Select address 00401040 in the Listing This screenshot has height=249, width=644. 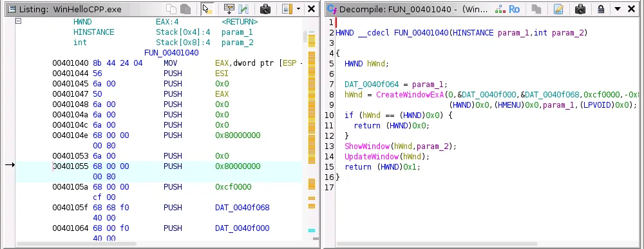[70, 63]
